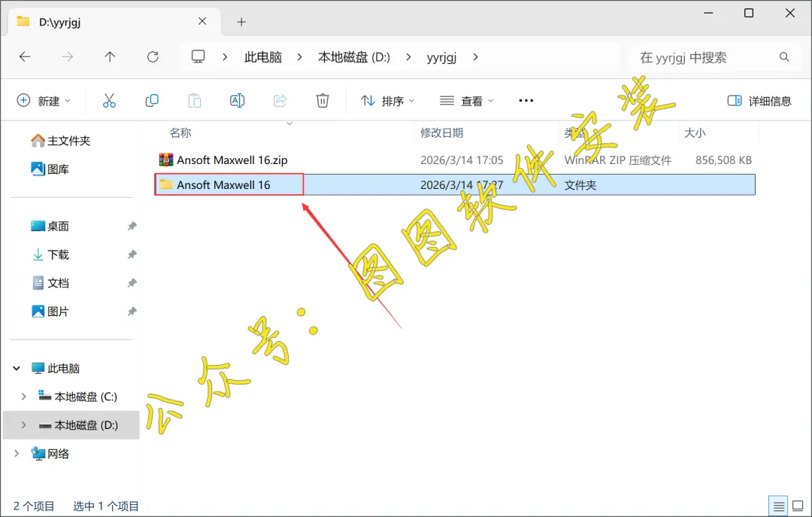Select 此电脑 in the navigation tree

pos(56,368)
